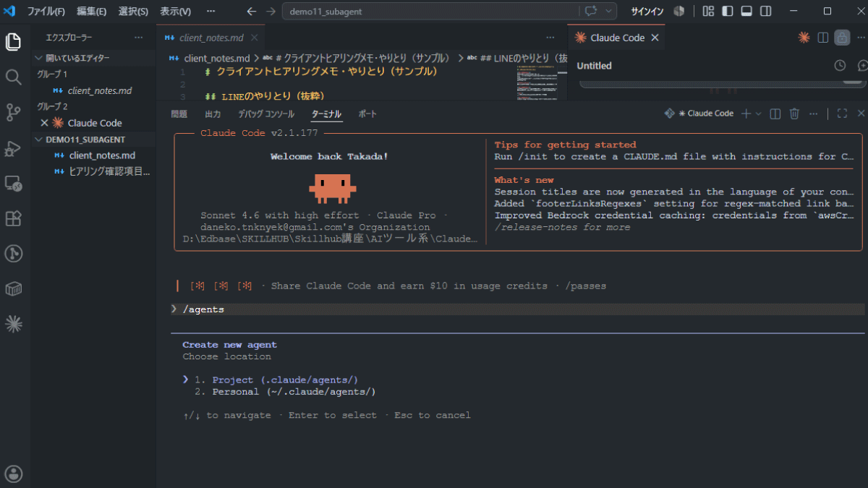
Task: Close Claude Code in open editors list
Action: (x=44, y=123)
